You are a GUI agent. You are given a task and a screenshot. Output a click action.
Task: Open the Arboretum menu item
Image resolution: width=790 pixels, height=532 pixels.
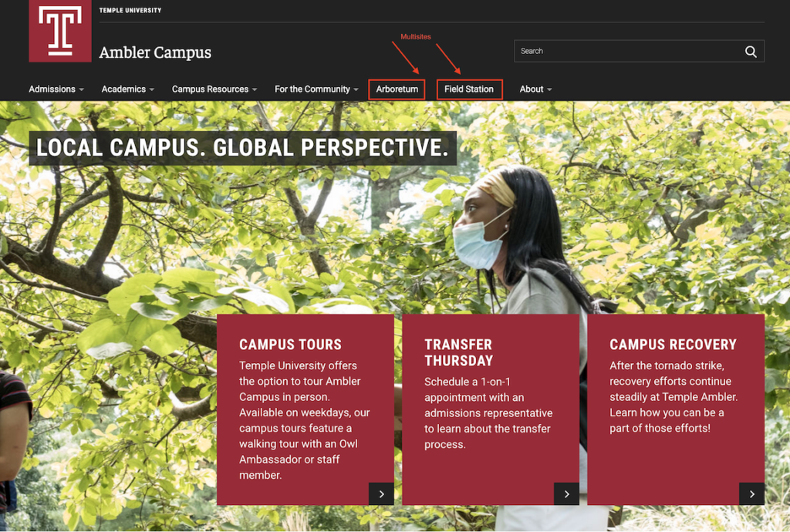click(x=397, y=89)
